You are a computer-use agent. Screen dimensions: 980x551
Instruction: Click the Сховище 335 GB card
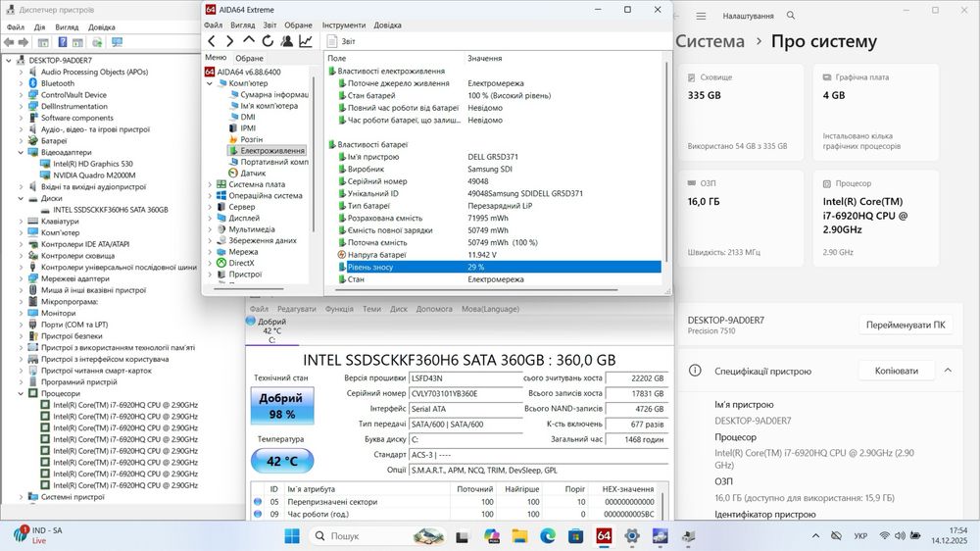[741, 113]
